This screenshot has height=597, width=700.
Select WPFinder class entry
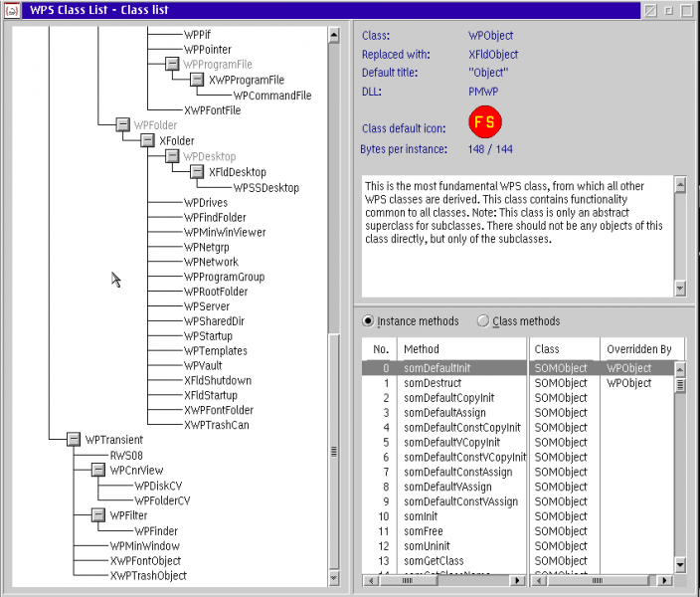coord(156,531)
